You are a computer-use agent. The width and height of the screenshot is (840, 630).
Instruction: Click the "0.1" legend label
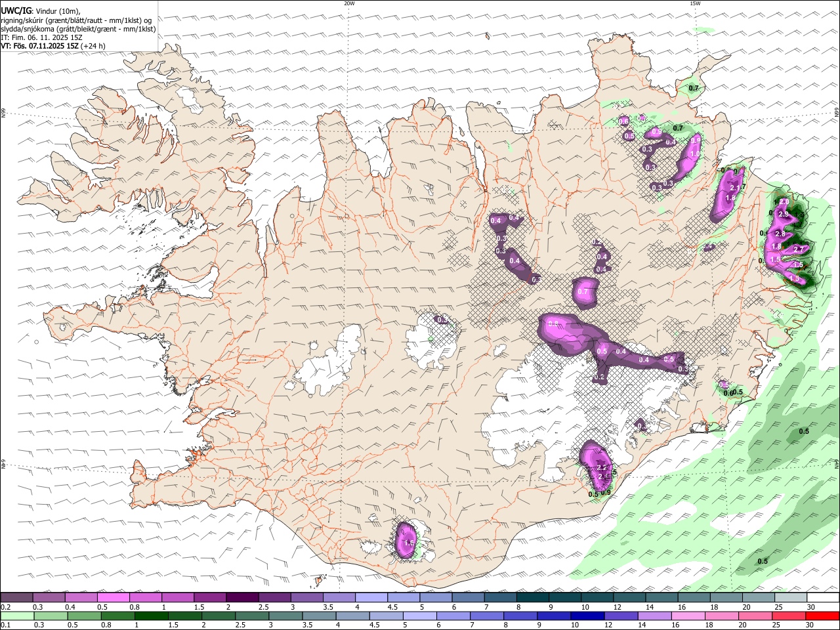point(5,625)
